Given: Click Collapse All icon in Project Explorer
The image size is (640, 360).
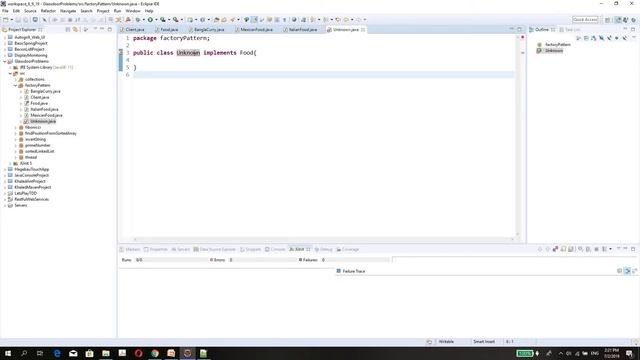Looking at the screenshot, I should coord(68,29).
